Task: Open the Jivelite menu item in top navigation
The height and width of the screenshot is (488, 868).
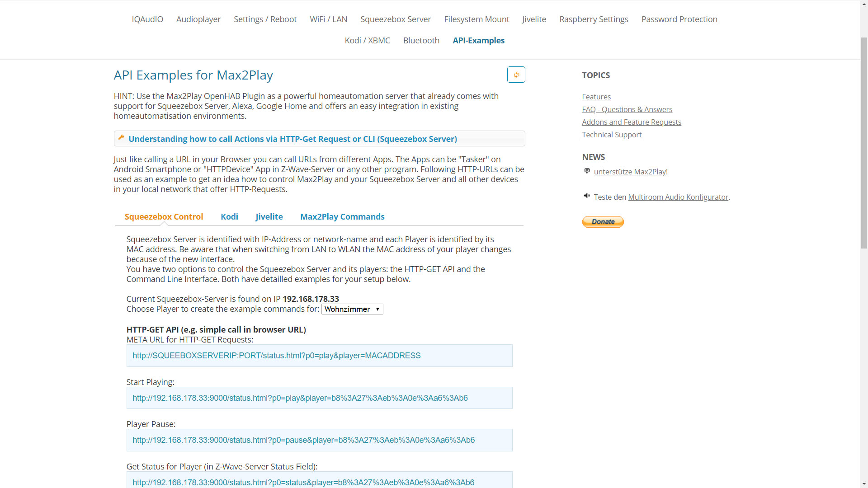Action: coord(534,19)
